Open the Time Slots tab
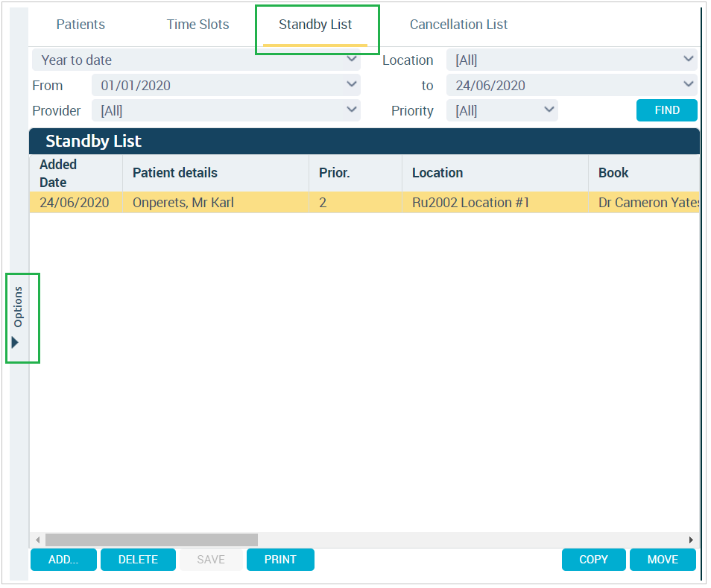Viewport: 711px width, 588px height. [197, 25]
